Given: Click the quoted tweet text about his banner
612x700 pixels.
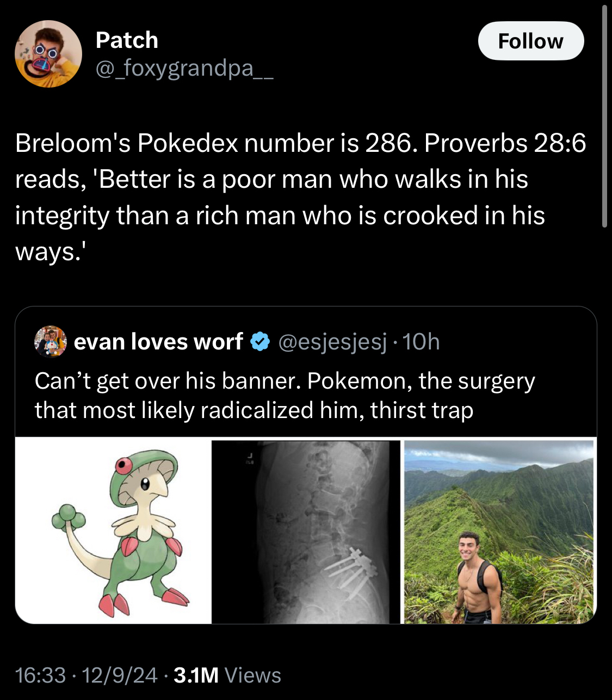Looking at the screenshot, I should click(285, 396).
